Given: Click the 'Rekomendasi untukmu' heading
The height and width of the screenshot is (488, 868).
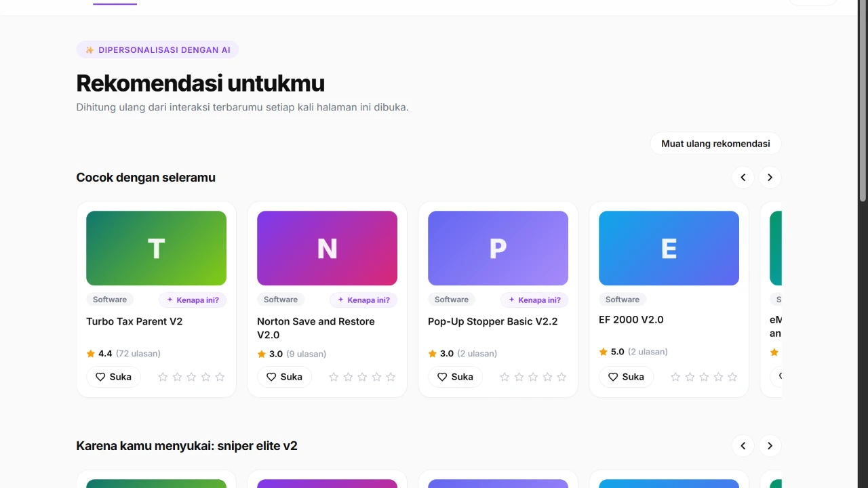Looking at the screenshot, I should click(200, 83).
